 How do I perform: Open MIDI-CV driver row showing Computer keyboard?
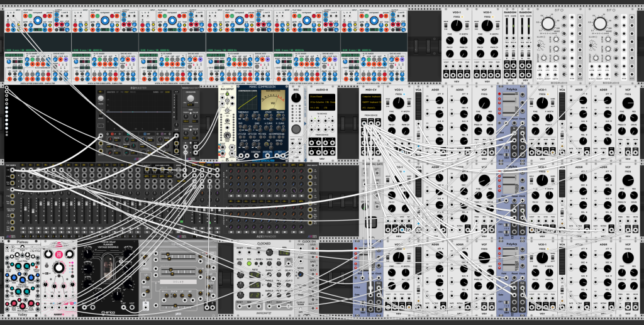(371, 96)
